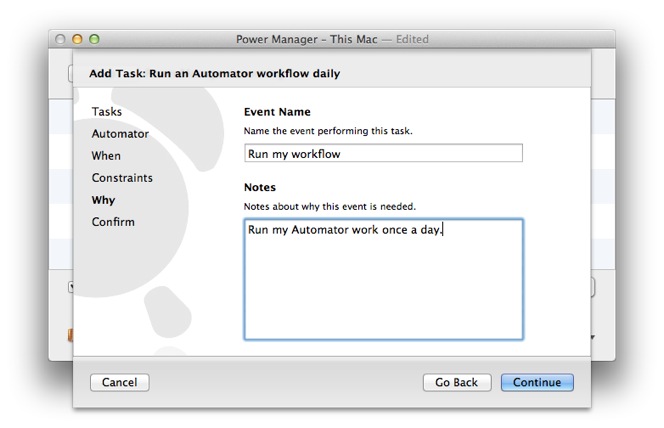Click the Power Manager window title

tap(332, 39)
